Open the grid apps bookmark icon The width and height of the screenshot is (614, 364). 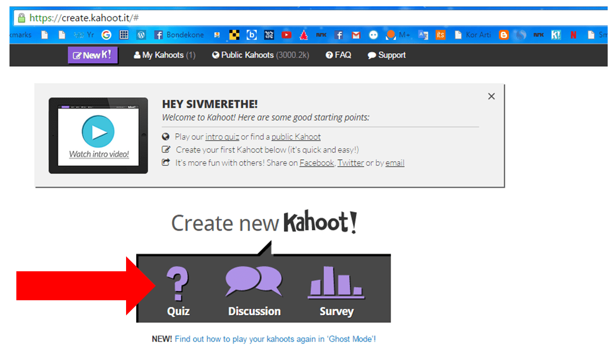point(124,35)
